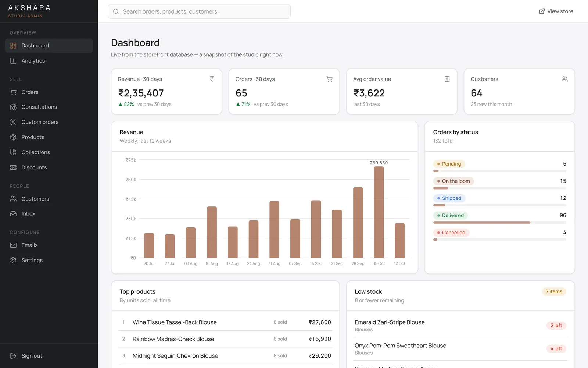Viewport: 588px width, 368px height.
Task: Click the 28 Sep revenue bar
Action: (x=358, y=223)
